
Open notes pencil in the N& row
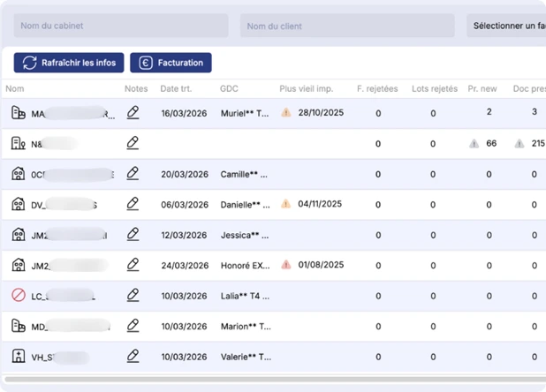pyautogui.click(x=133, y=143)
